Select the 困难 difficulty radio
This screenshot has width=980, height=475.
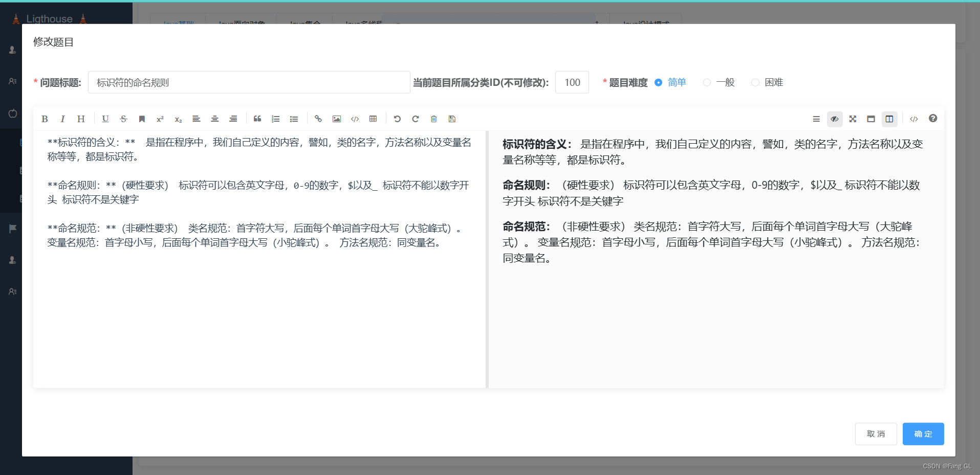tap(755, 82)
